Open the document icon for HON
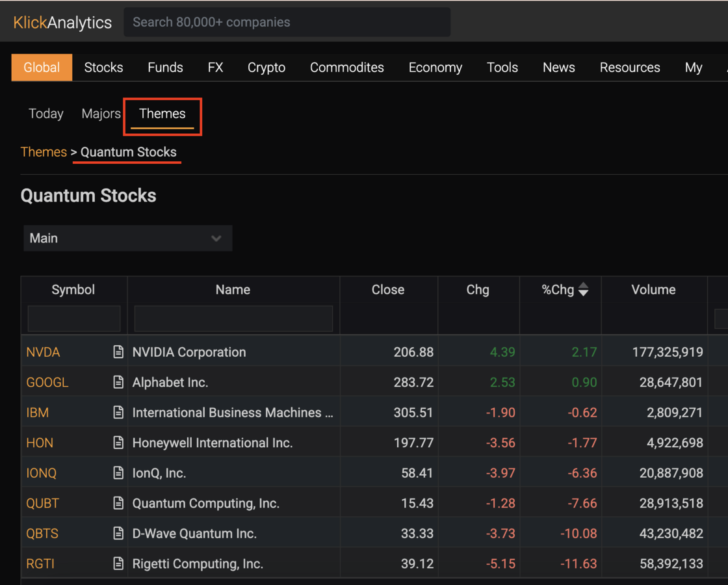Image resolution: width=728 pixels, height=585 pixels. click(x=118, y=443)
